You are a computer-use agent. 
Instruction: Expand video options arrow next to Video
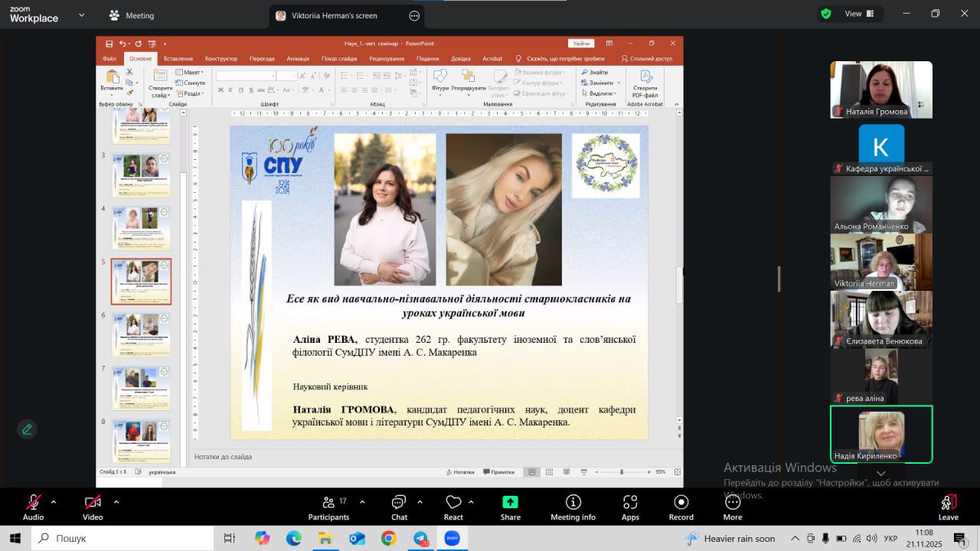click(x=116, y=502)
